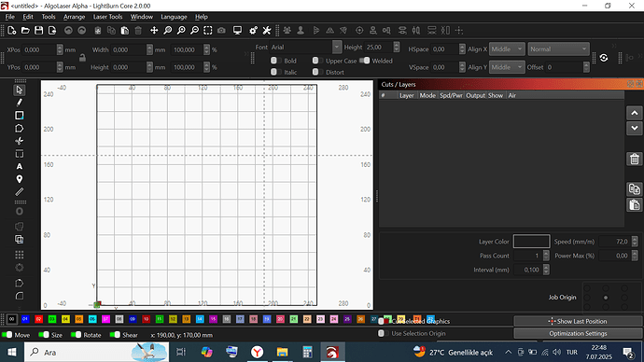The height and width of the screenshot is (362, 644).
Task: Move layer up with the up-arrow button
Action: (x=635, y=113)
